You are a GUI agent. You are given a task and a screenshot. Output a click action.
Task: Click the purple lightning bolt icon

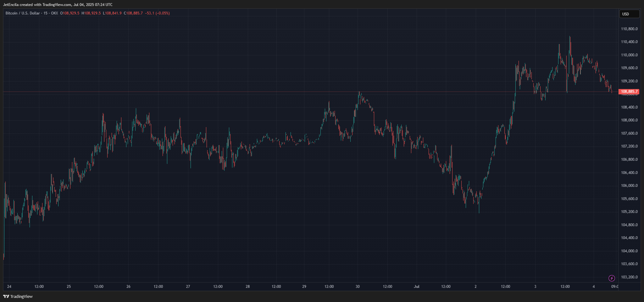pos(612,278)
